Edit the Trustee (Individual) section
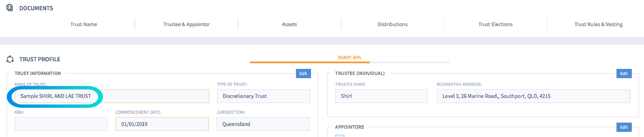The width and height of the screenshot is (644, 137). click(x=624, y=73)
